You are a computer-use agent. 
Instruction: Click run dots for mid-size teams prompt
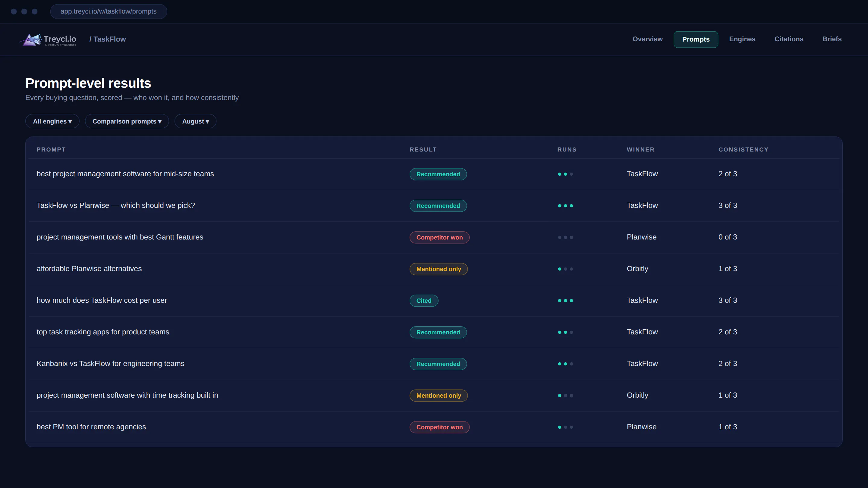pos(565,174)
